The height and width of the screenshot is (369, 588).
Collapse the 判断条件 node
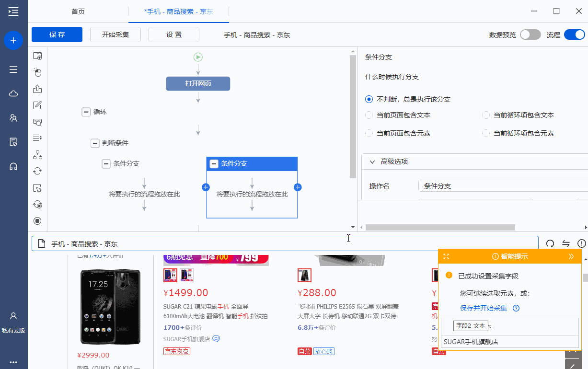(x=95, y=143)
